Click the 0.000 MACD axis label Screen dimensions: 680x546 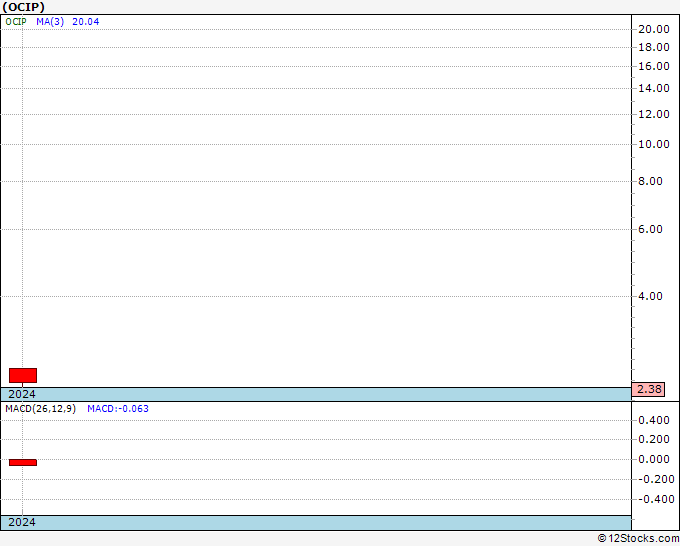coord(654,459)
